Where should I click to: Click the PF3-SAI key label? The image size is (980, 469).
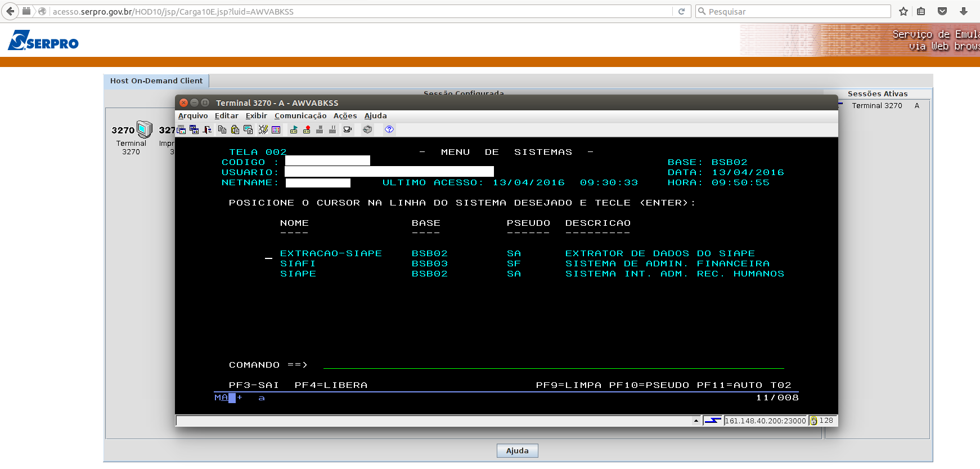coord(254,386)
